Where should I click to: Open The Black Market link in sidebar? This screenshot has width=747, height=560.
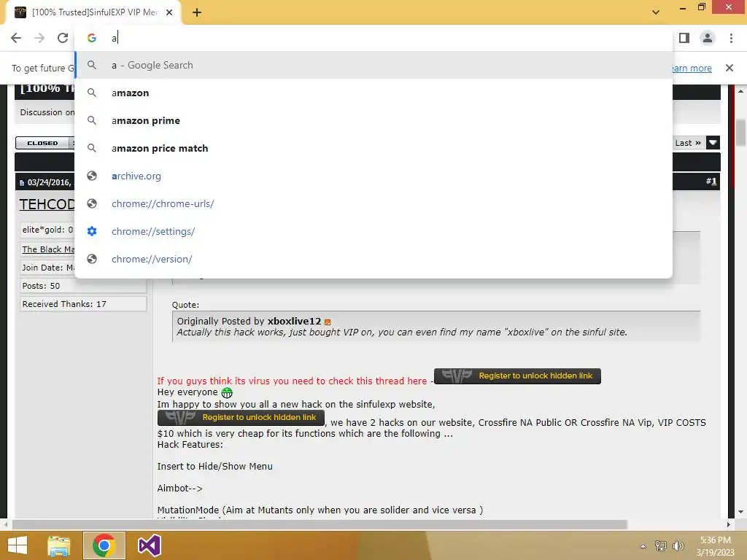pos(48,249)
